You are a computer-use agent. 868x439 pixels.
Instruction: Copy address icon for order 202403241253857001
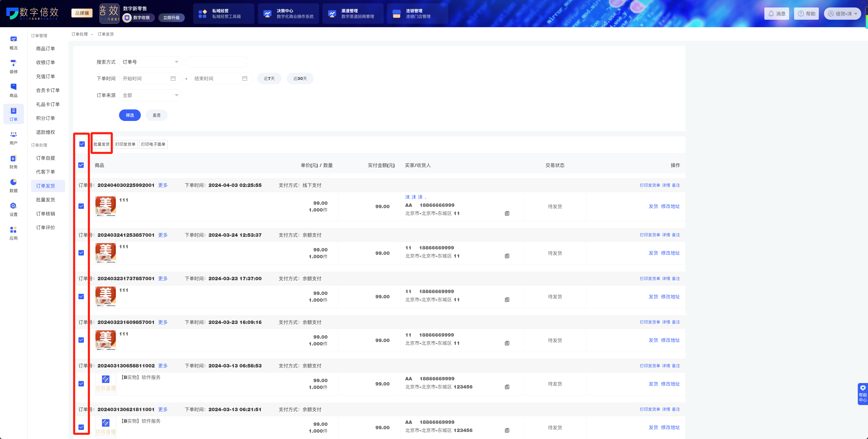coord(507,256)
